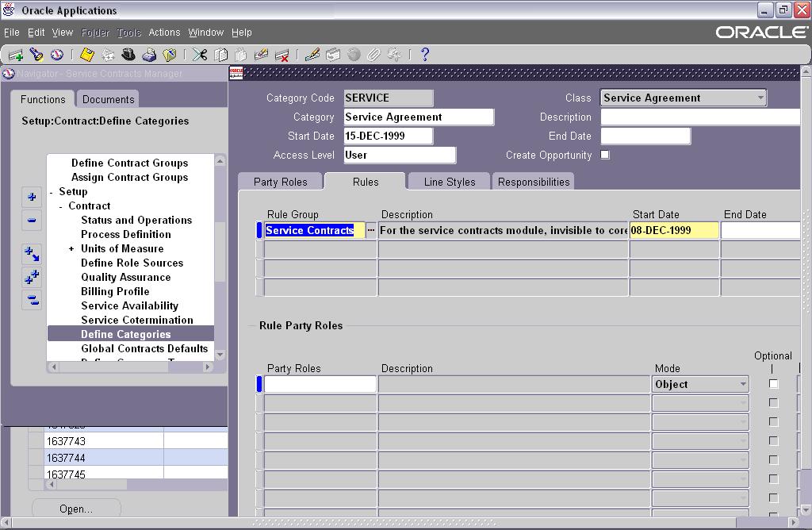Image resolution: width=812 pixels, height=530 pixels.
Task: Open the Class dropdown showing Service Agreement
Action: coord(760,98)
